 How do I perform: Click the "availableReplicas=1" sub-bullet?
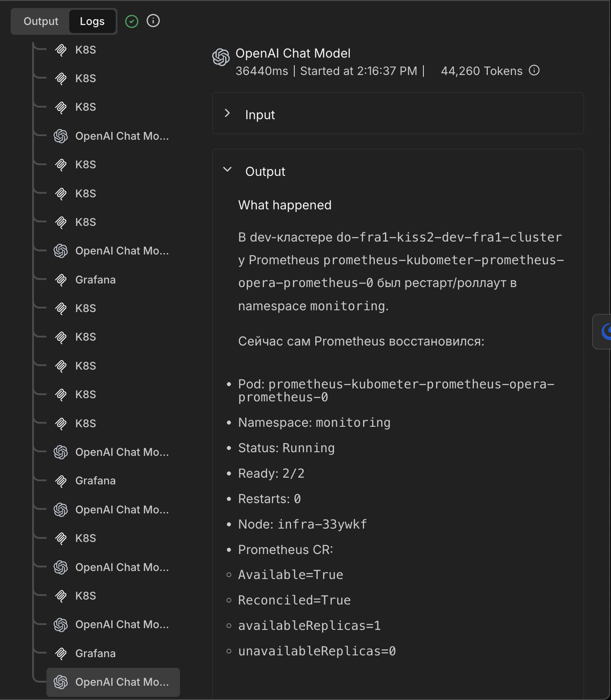[x=310, y=626]
